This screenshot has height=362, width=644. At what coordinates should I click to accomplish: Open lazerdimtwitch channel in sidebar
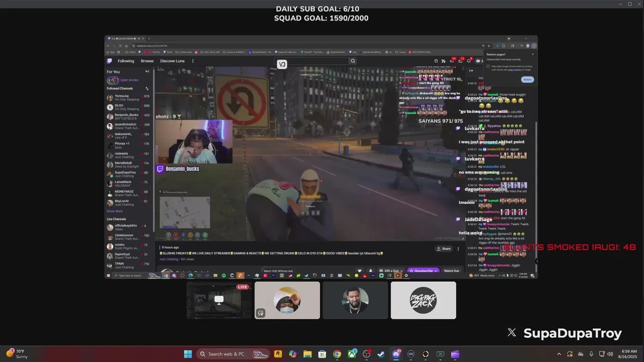pos(128,126)
